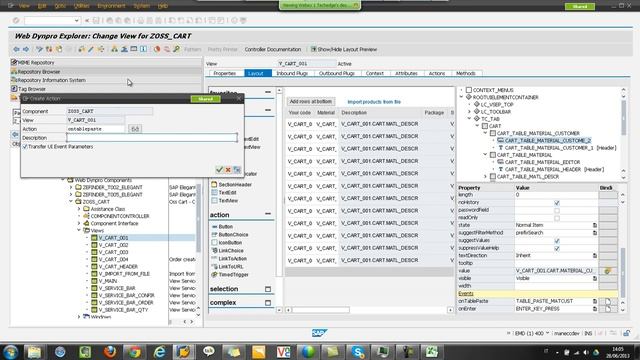This screenshot has height=360, width=640.
Task: Cancel the Create Action dialog with red X
Action: [x=228, y=169]
